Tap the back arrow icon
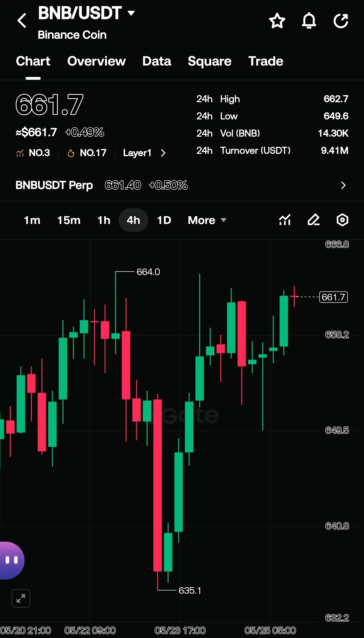The image size is (364, 638). [22, 20]
